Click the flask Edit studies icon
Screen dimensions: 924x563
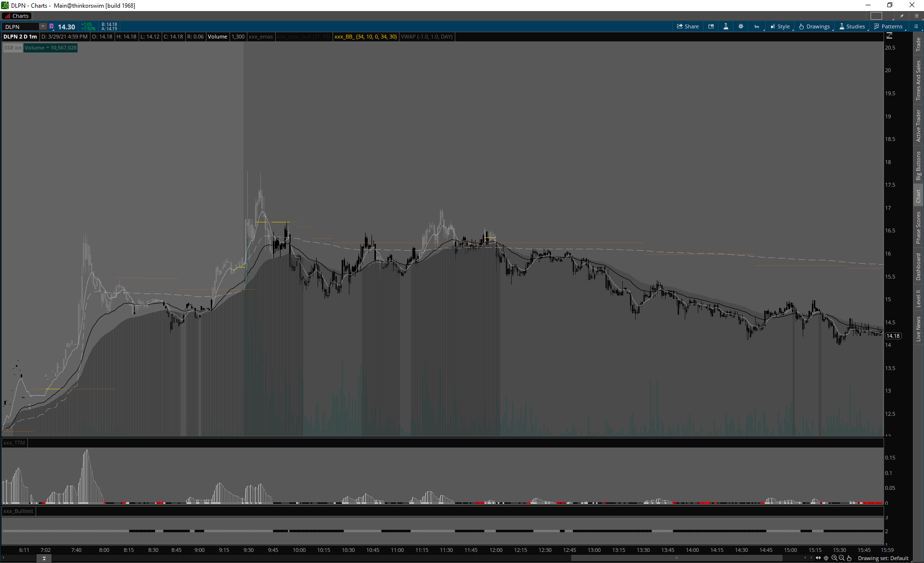pyautogui.click(x=726, y=26)
